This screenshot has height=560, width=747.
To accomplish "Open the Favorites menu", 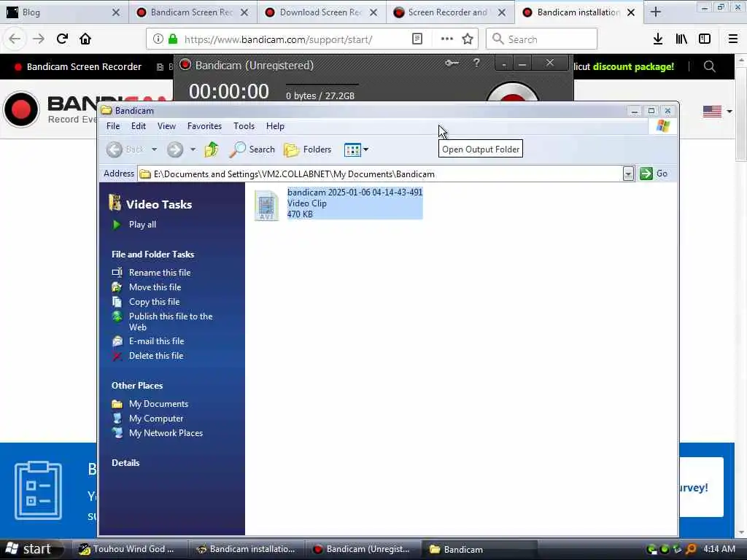I will 204,126.
